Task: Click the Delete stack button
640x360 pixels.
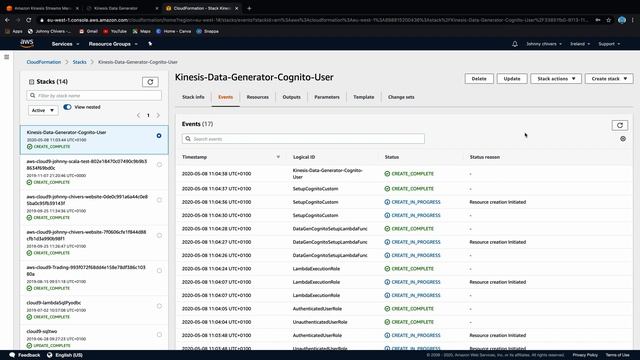Action: point(479,79)
